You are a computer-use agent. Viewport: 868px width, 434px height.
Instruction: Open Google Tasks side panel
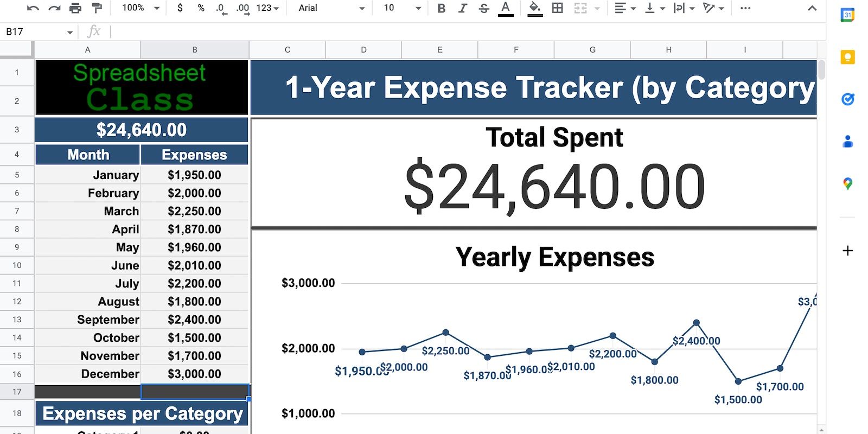pyautogui.click(x=847, y=99)
